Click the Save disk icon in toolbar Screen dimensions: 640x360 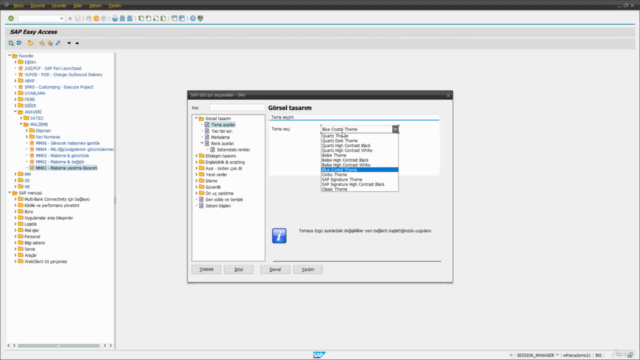[78, 18]
